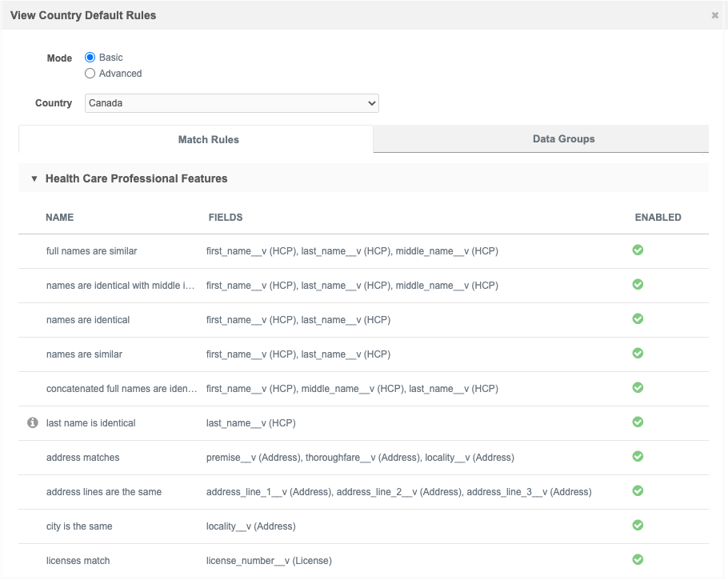Switch to the Match Rules tab
This screenshot has width=728, height=580.
208,139
